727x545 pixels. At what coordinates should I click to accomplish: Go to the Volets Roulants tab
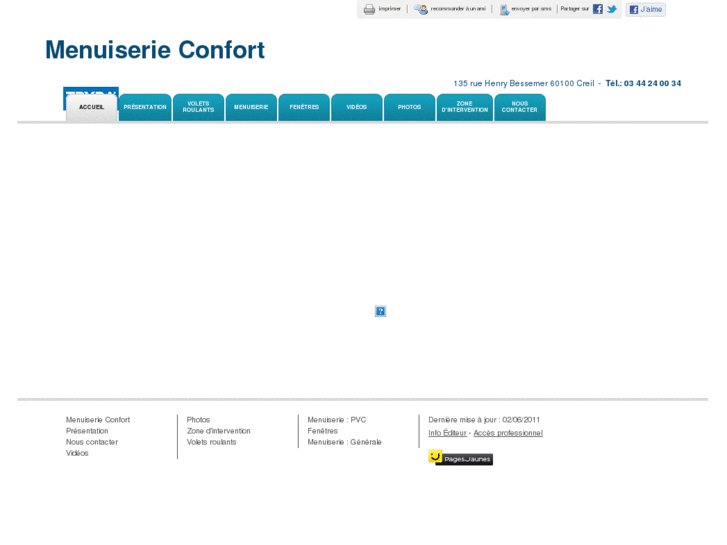(x=198, y=107)
